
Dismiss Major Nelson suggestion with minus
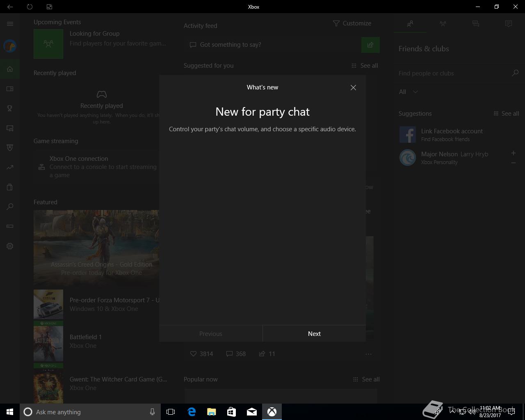[513, 163]
